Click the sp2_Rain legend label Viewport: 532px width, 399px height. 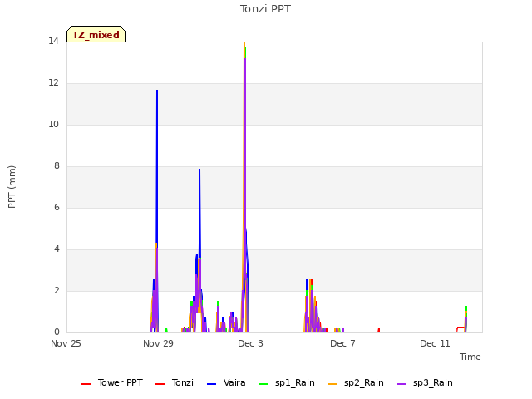tap(364, 382)
